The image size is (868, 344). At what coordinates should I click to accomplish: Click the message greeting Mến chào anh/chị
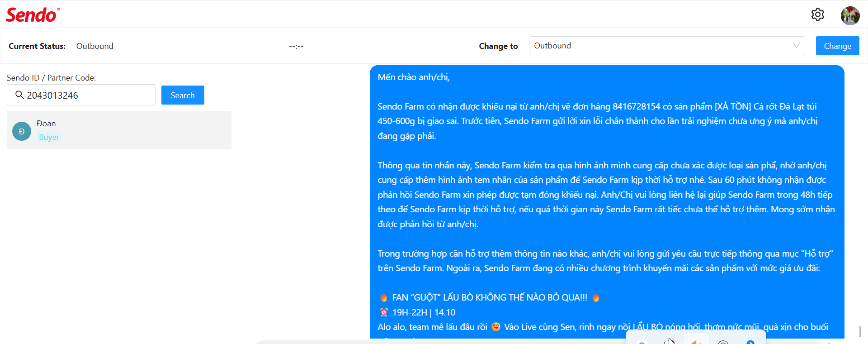(414, 77)
